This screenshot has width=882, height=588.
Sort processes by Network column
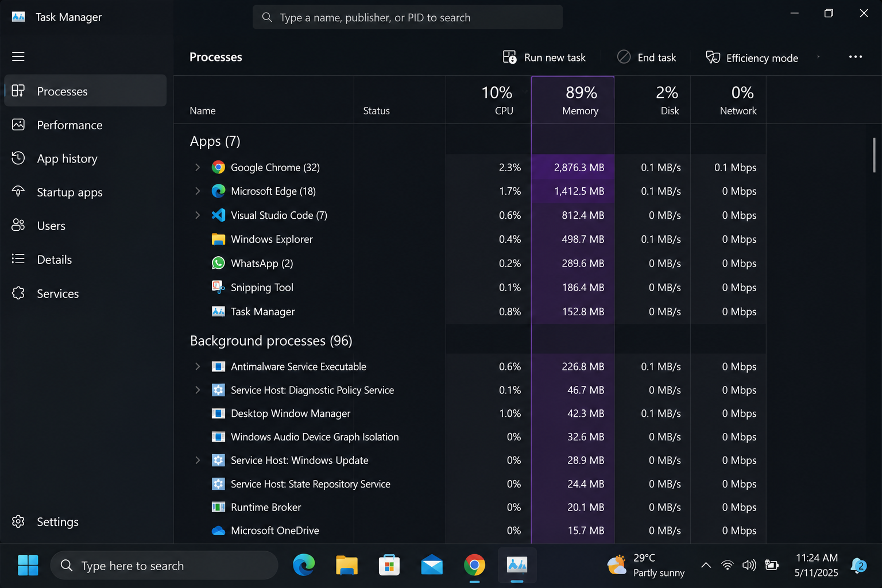click(x=728, y=100)
